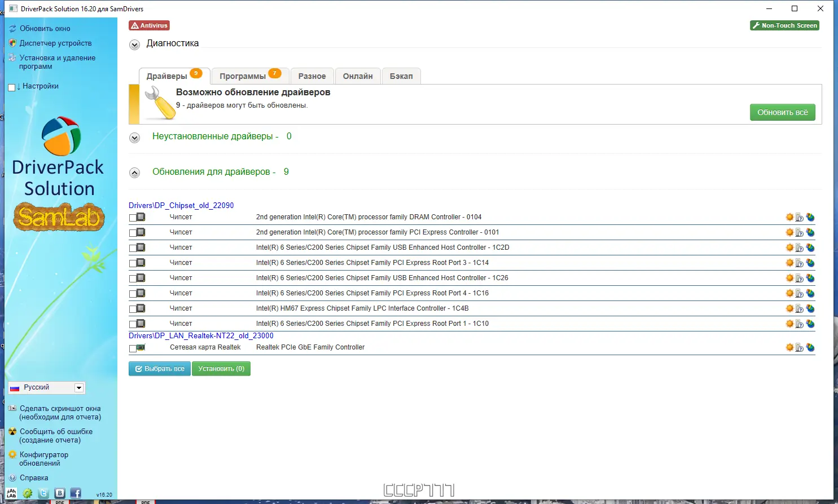Click sun icon on USB Enhanced Host 1C26 row
This screenshot has height=504, width=838.
pyautogui.click(x=789, y=278)
